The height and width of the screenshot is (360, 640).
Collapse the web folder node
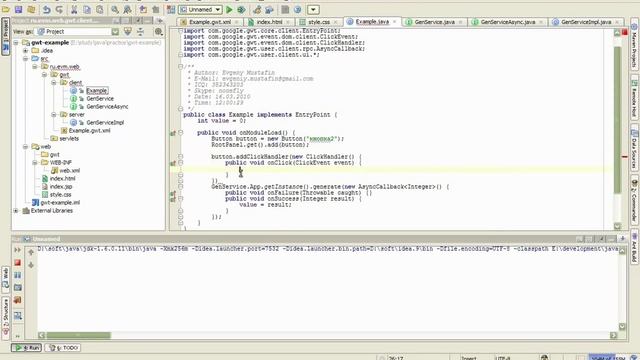point(26,147)
